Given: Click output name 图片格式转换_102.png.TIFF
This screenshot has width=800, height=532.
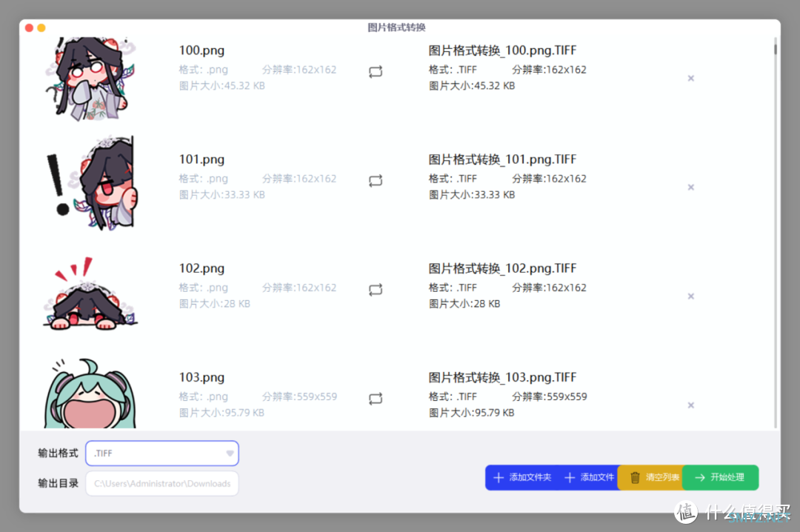Looking at the screenshot, I should pos(502,268).
